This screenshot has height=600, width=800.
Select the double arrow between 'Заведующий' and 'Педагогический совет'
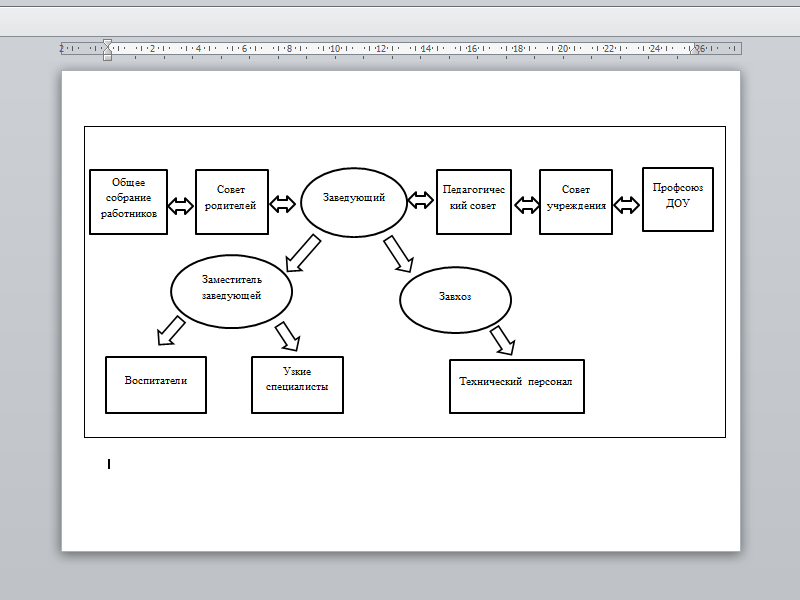pos(420,200)
